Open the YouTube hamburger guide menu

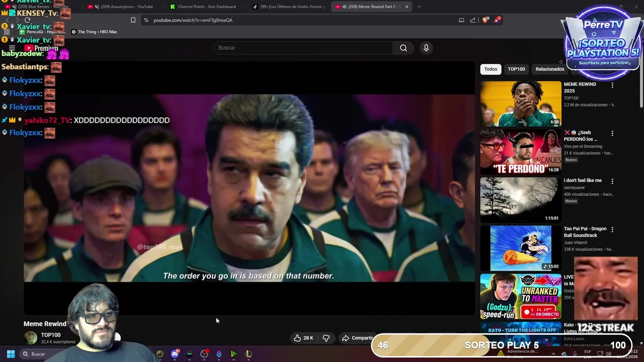pyautogui.click(x=12, y=48)
